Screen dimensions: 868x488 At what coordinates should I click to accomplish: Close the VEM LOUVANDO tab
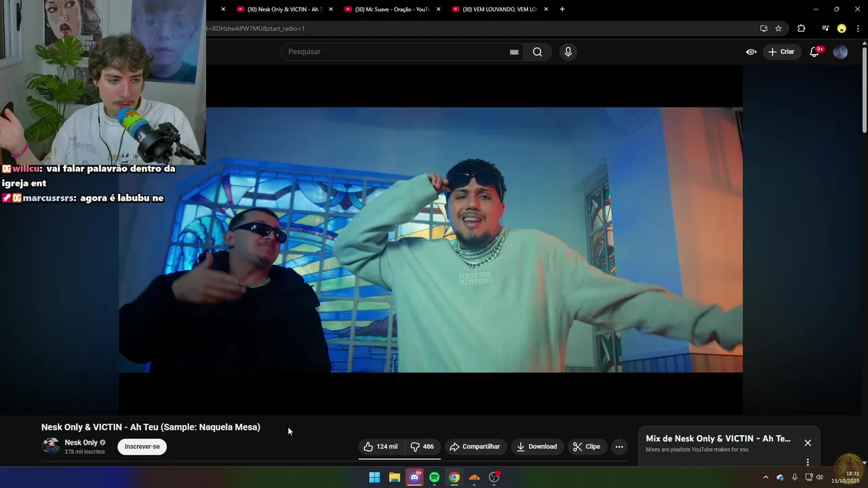click(546, 9)
